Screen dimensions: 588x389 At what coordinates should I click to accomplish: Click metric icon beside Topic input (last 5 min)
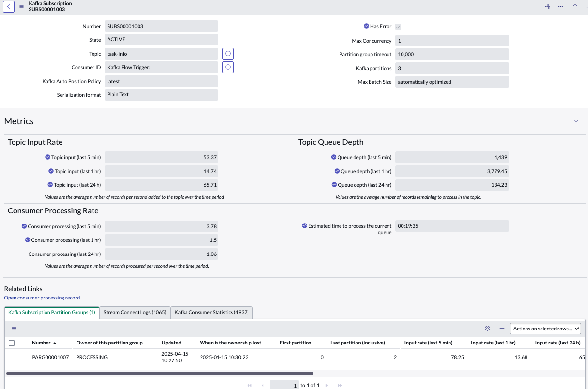click(47, 157)
